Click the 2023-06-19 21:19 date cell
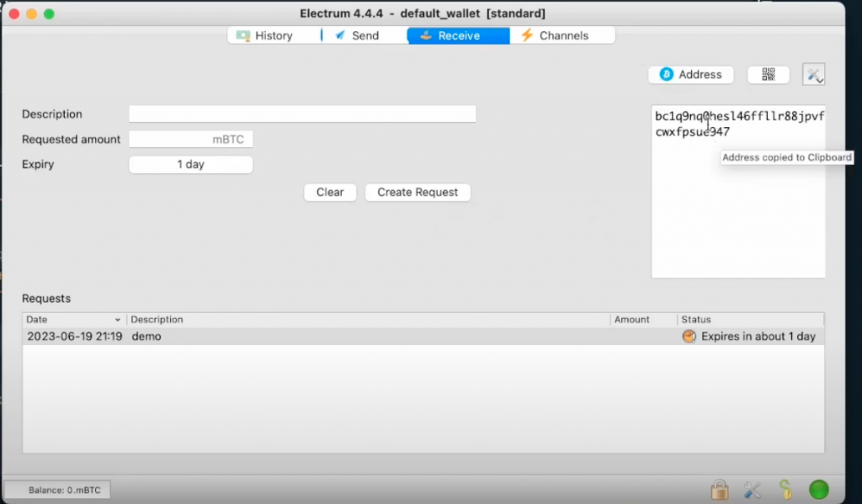This screenshot has width=862, height=504. [x=75, y=337]
